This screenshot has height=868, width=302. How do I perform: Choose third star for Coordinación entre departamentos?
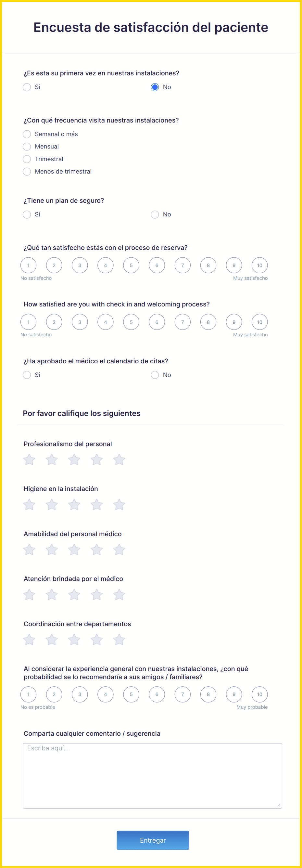click(x=74, y=640)
